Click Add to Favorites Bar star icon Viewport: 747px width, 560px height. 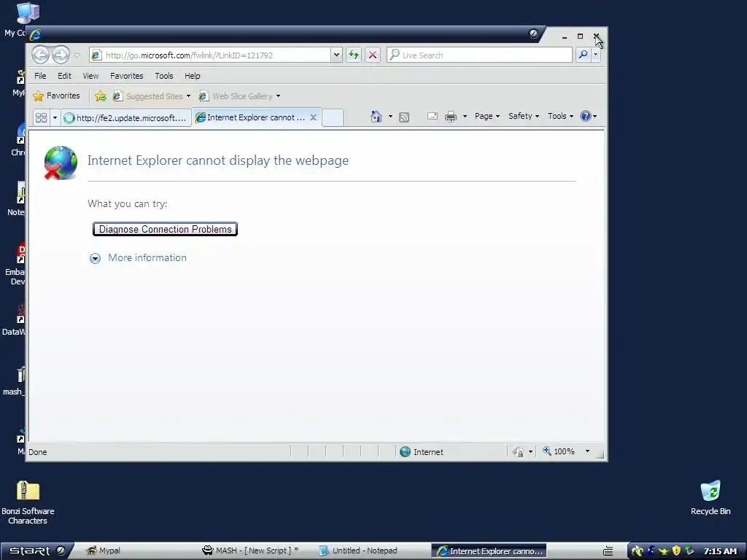(x=100, y=96)
